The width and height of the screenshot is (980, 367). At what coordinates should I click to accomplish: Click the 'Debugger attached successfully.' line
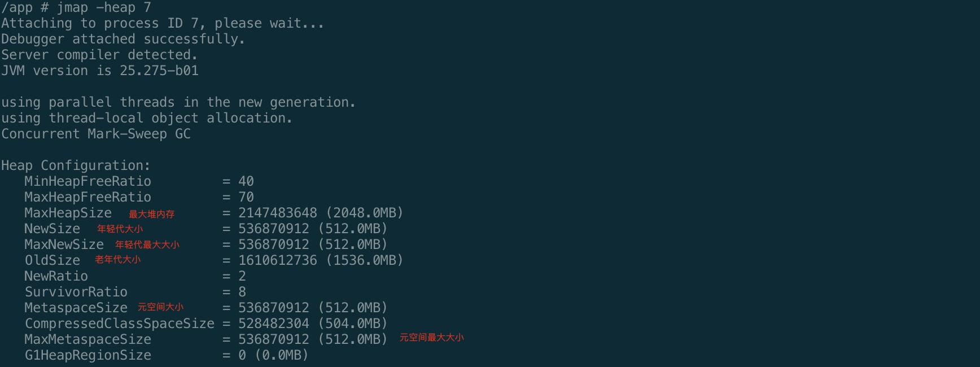[x=123, y=39]
